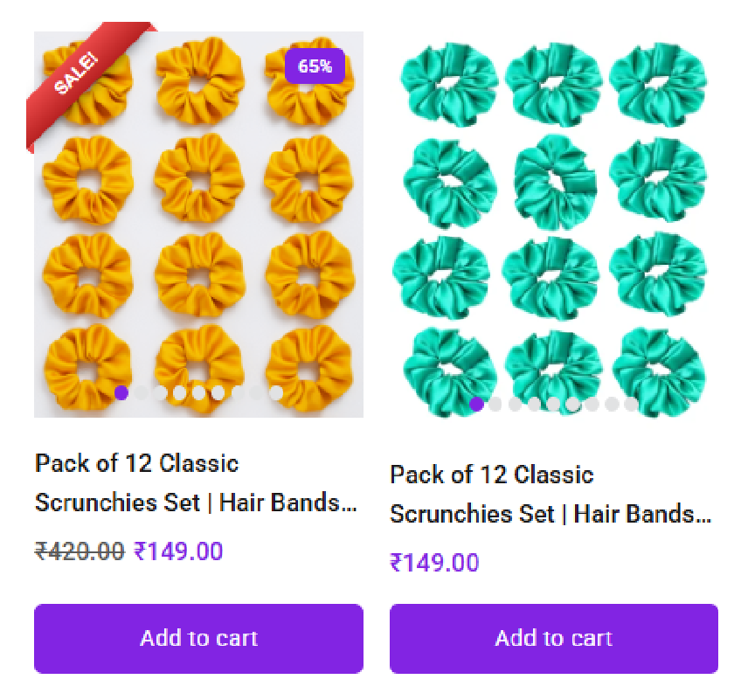Select the active purple dot on yellow scrunchies carousel
The width and height of the screenshot is (734, 700).
[121, 392]
